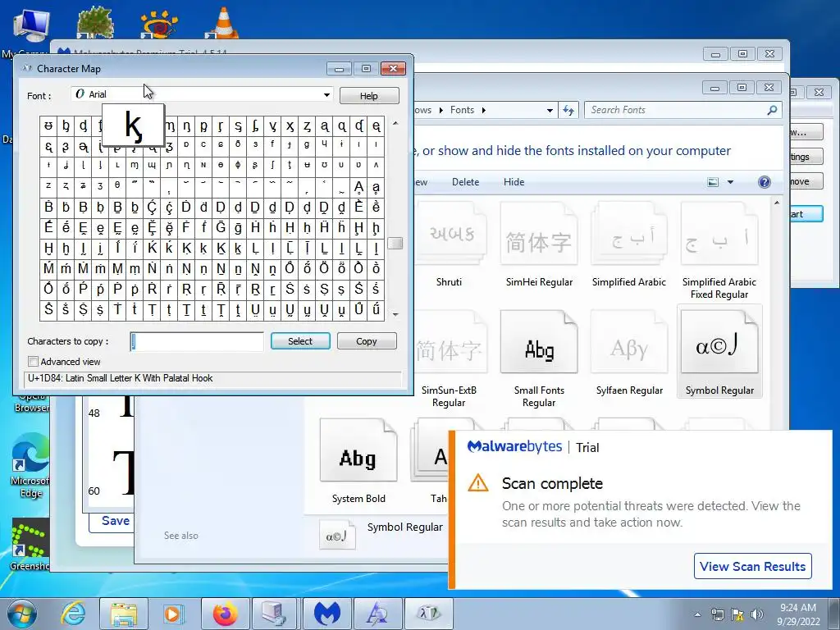Open the VLC media player desktop icon
840x630 pixels.
223,22
